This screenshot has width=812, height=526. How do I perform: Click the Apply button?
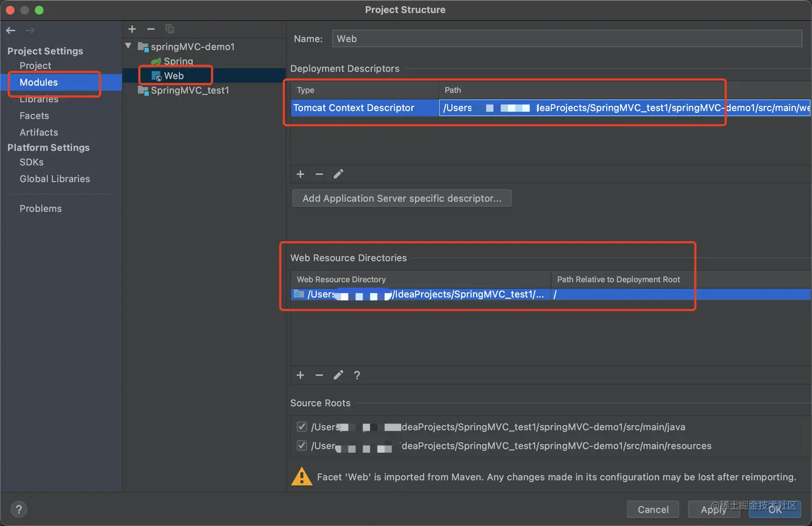714,509
